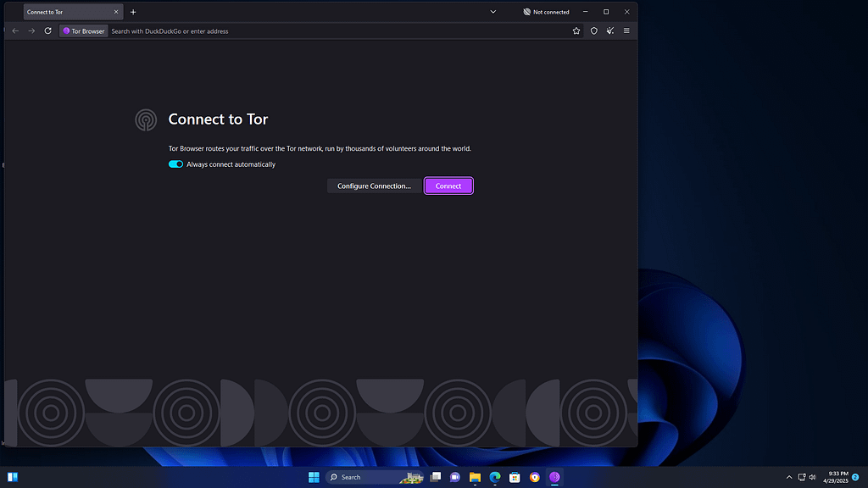Select the Connect to Tor tab
868x488 pixels.
[x=73, y=12]
